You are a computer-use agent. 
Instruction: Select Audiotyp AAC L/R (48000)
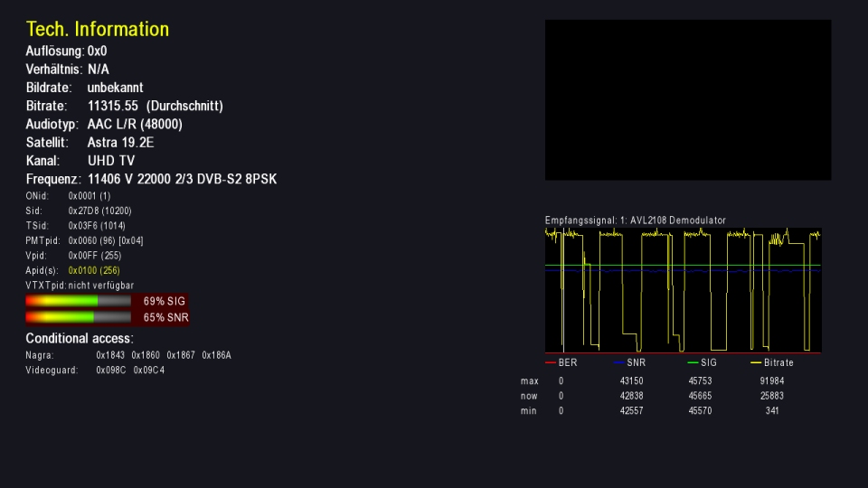coord(135,124)
